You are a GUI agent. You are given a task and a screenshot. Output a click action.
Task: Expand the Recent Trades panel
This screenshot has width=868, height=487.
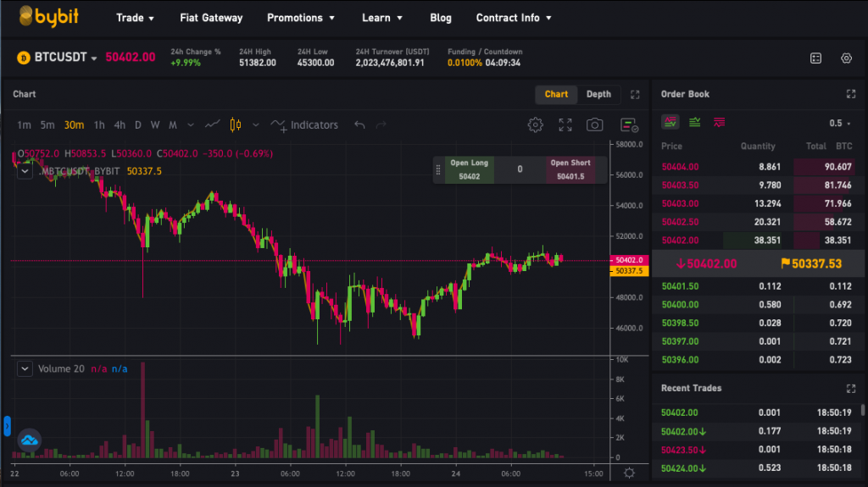[x=851, y=389]
